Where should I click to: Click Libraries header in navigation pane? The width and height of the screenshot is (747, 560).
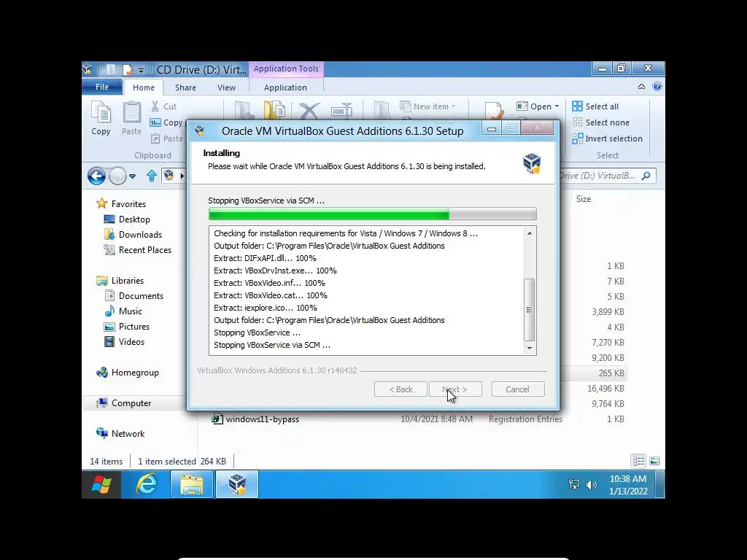(120, 281)
